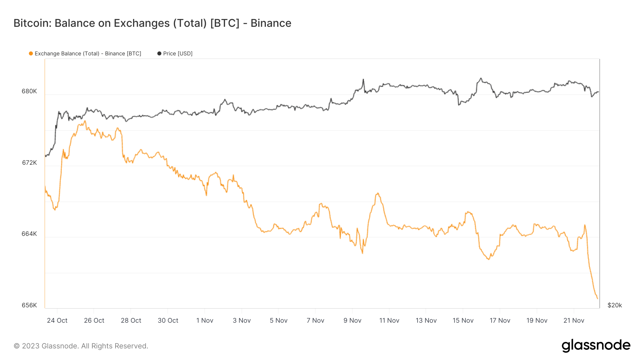Click the 15 Nov date label
The image size is (644, 362).
coord(463,321)
